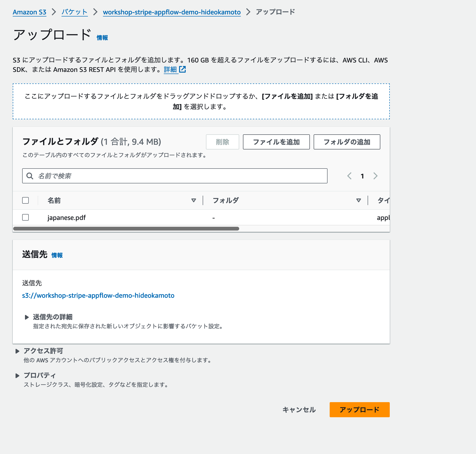
Task: Click ファイルを追加 to add files
Action: (x=276, y=142)
